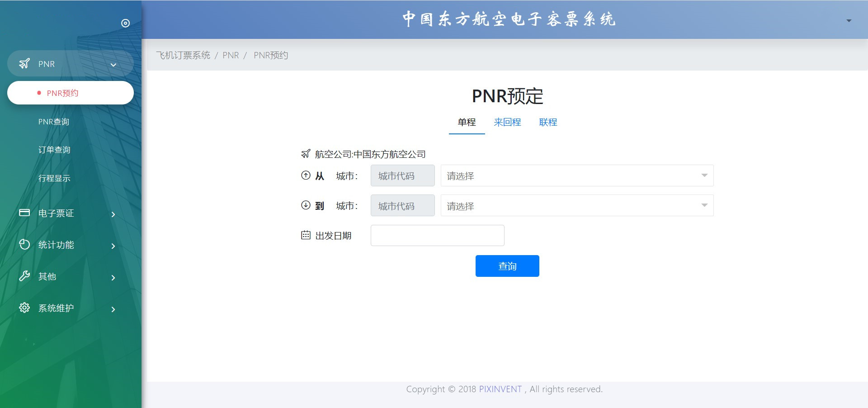Switch to the 联程 tab
Image resolution: width=868 pixels, height=408 pixels.
pyautogui.click(x=548, y=122)
